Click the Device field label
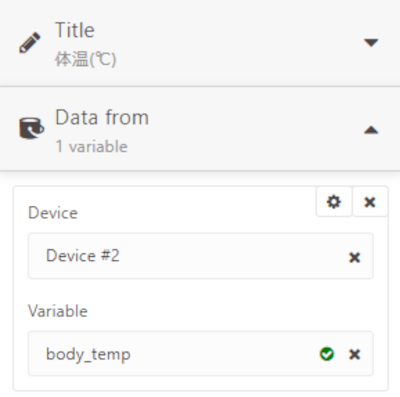This screenshot has width=400, height=397. (53, 213)
